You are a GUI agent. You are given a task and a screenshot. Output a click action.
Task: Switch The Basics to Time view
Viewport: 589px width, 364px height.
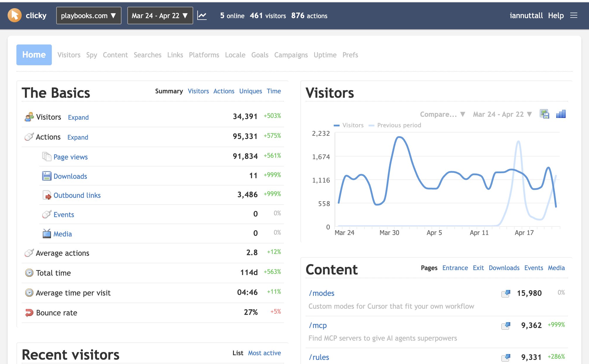pos(274,91)
